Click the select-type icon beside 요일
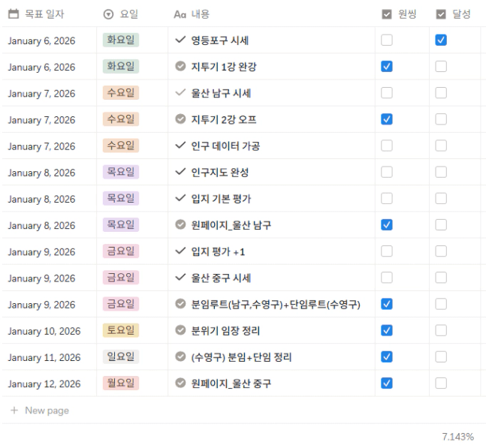The width and height of the screenshot is (486, 448). click(108, 14)
